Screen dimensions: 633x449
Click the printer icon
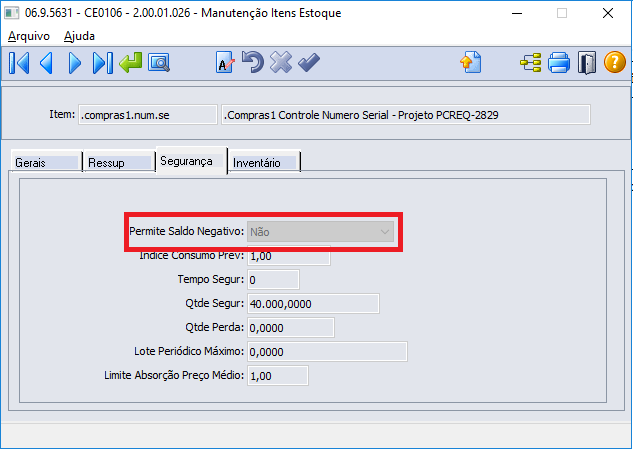[x=559, y=63]
